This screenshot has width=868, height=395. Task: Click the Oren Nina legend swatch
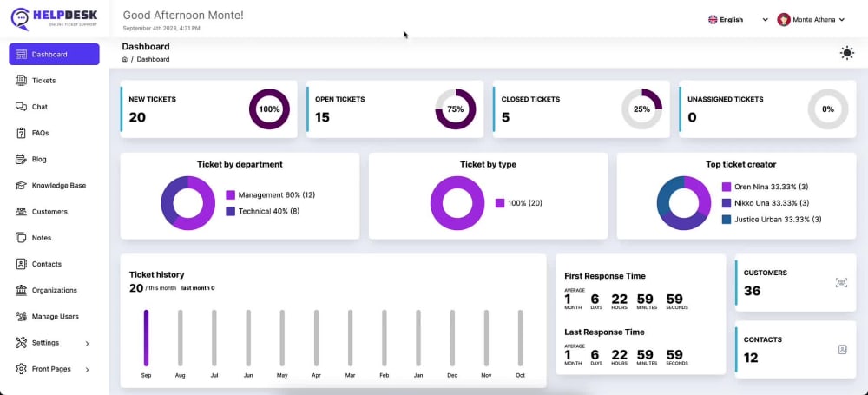point(727,188)
